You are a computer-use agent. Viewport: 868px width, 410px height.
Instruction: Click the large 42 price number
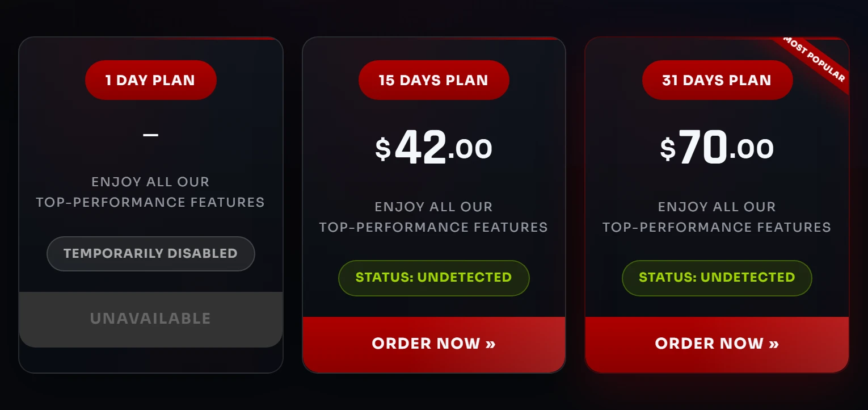(420, 148)
